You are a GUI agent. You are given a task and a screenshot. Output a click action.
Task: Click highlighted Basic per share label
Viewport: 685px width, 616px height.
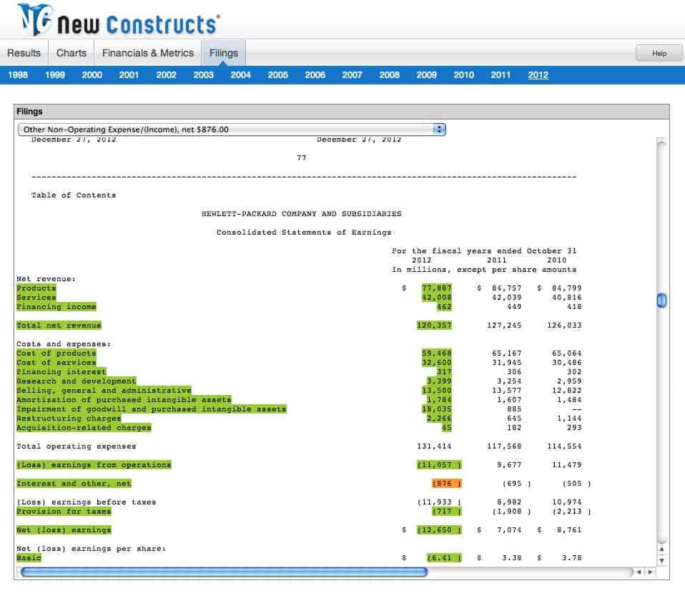[29, 558]
